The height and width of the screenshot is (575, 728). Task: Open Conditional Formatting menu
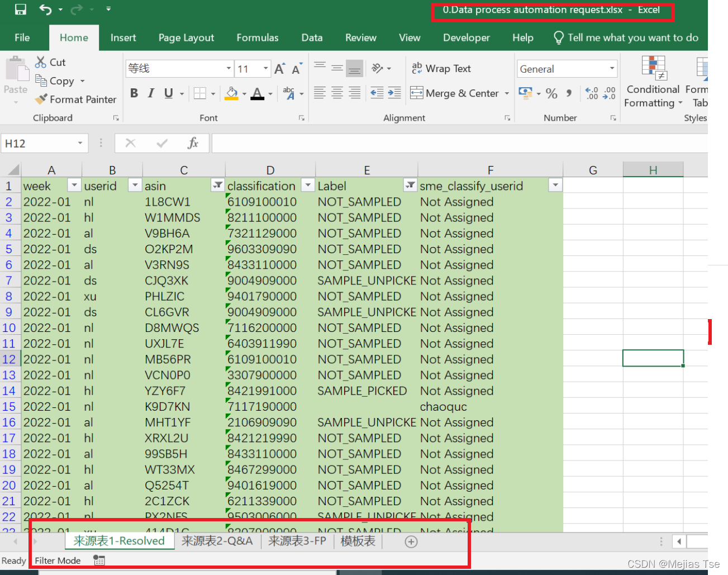653,82
